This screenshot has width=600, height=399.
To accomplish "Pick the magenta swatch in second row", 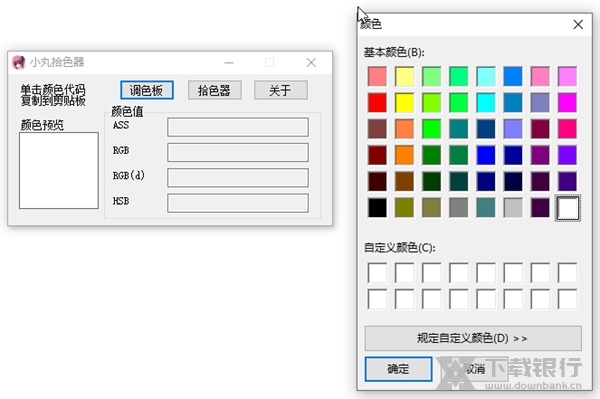I will pyautogui.click(x=567, y=103).
